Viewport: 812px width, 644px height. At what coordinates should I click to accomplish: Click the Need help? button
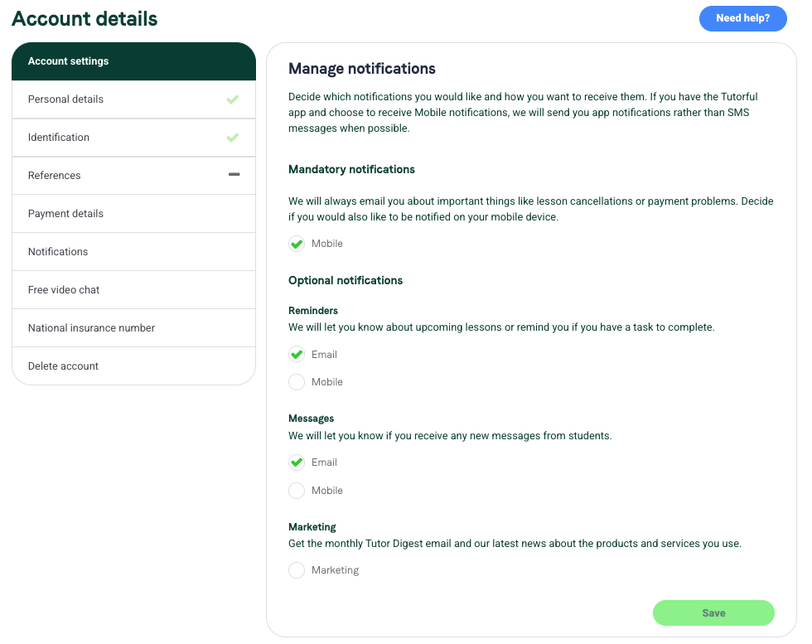(742, 18)
